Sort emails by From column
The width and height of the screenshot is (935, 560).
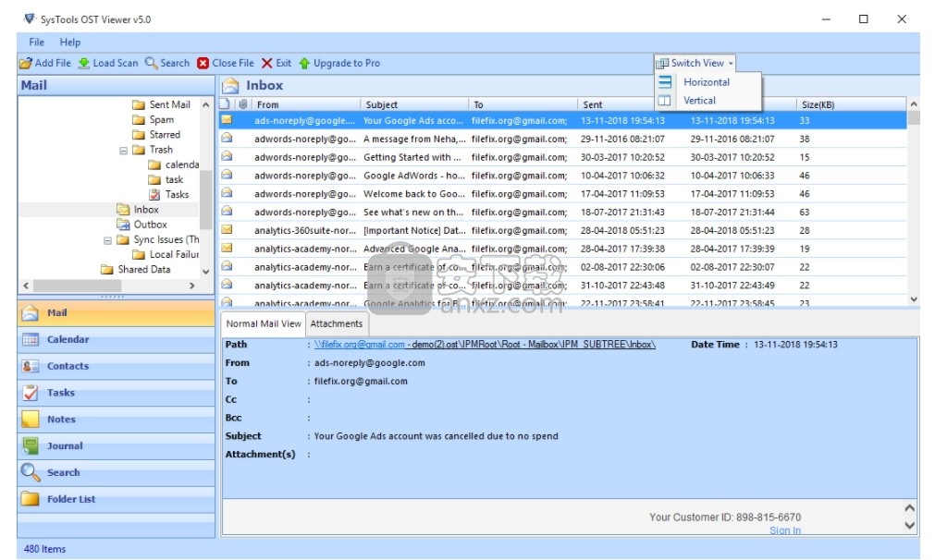tap(306, 104)
